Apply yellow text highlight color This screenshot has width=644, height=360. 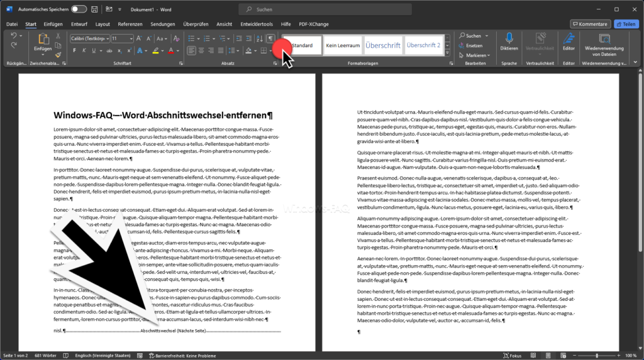coord(156,51)
